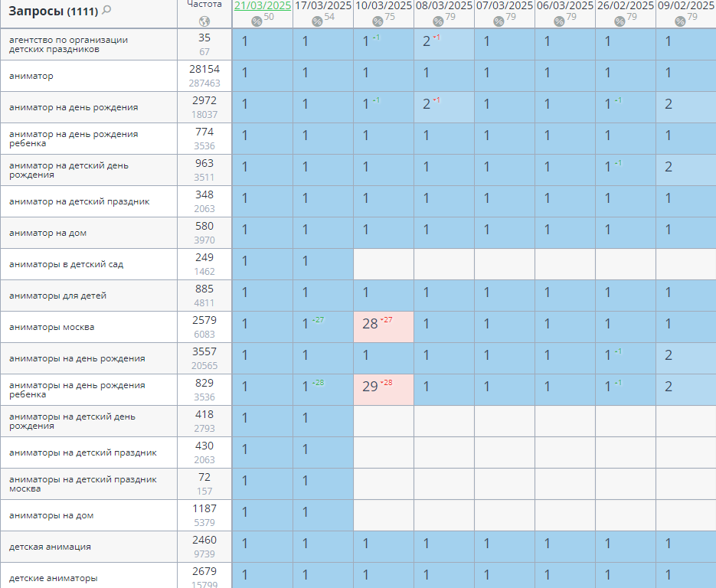This screenshot has width=716, height=588.
Task: Select the query аниматоры на день рождения
Action: (77, 358)
